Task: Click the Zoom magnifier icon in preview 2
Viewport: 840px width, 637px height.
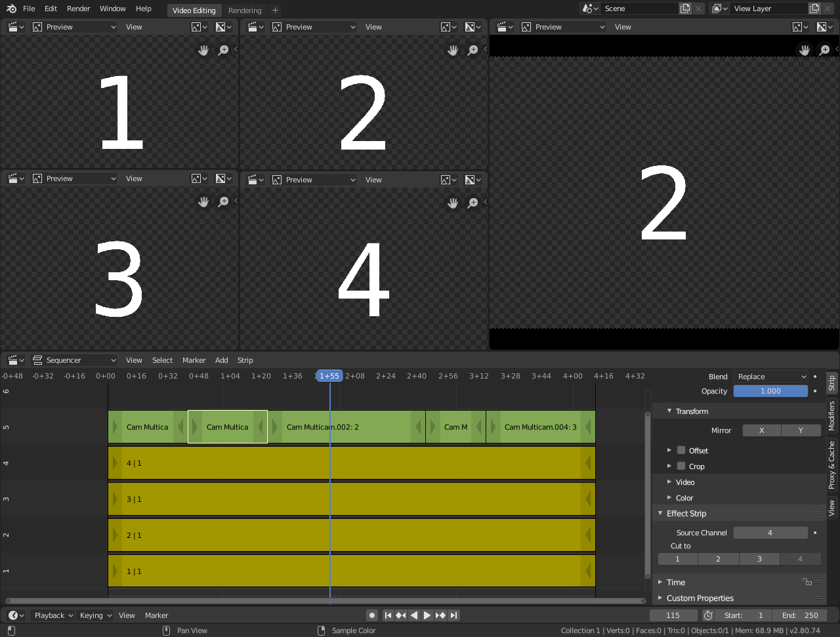Action: (x=472, y=50)
